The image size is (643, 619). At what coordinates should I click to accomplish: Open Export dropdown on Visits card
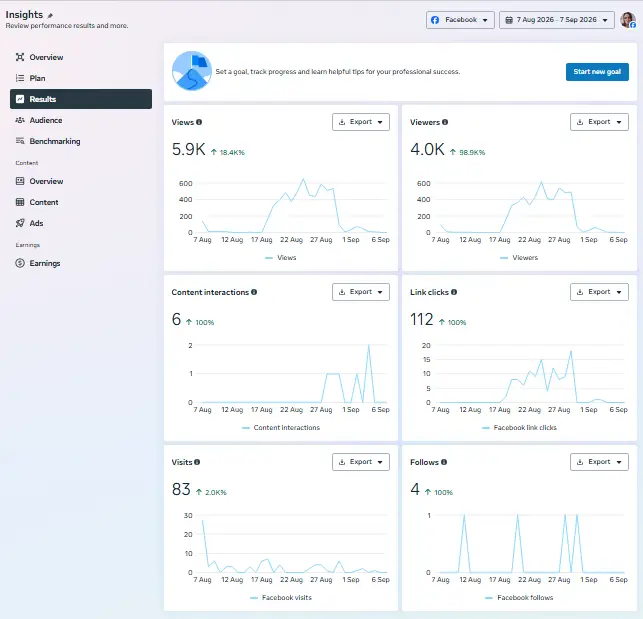pyautogui.click(x=361, y=462)
